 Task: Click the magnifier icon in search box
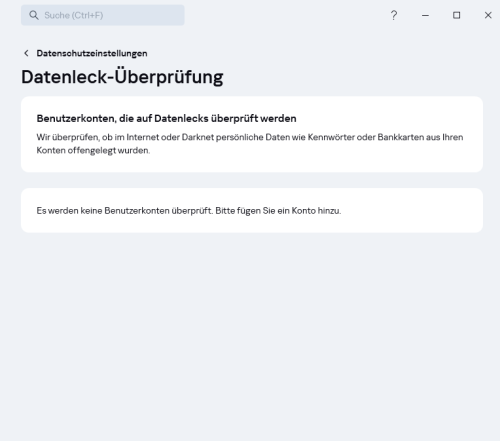[x=34, y=15]
